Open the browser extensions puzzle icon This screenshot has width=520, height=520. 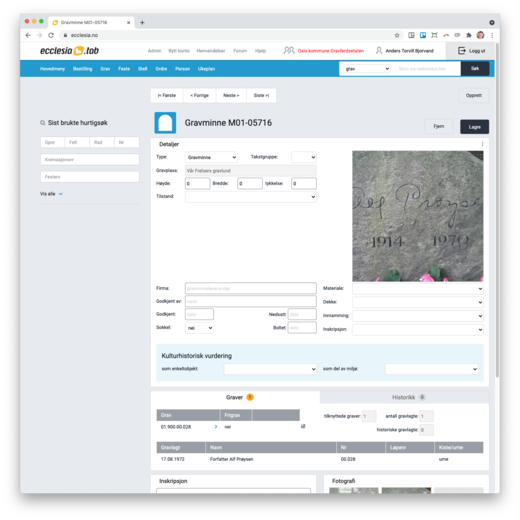469,35
